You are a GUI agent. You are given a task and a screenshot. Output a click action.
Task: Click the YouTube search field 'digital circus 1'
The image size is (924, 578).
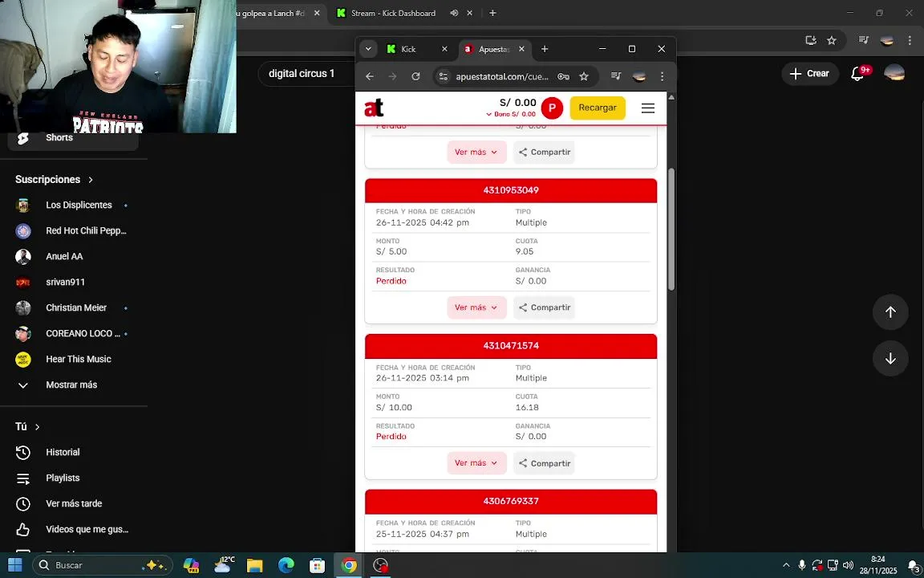coord(306,74)
